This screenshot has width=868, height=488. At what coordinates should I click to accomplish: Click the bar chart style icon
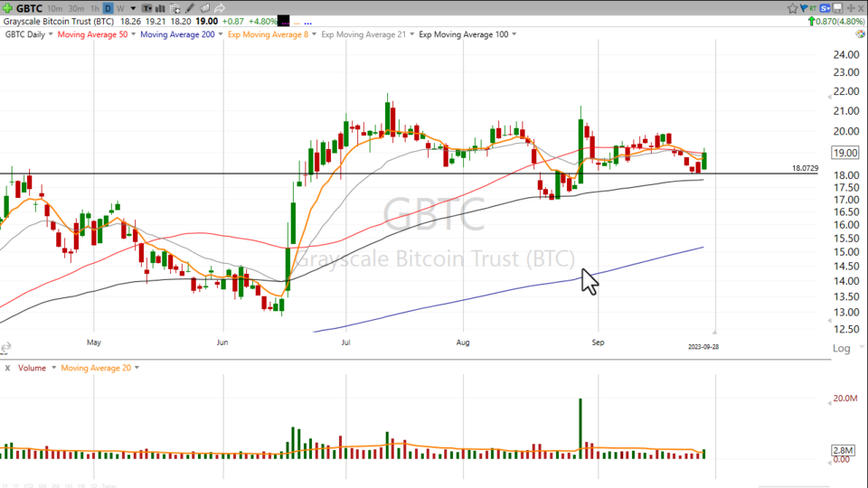click(161, 8)
